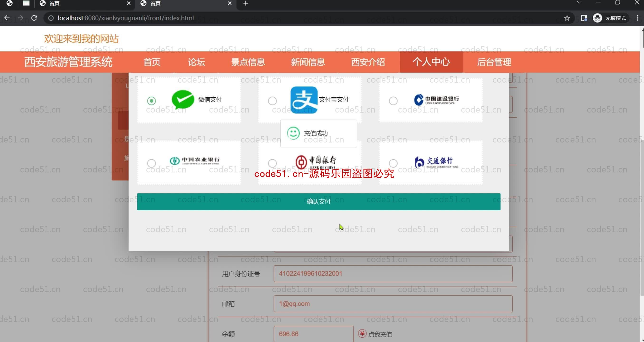
Task: Select China Construction Bank radio button
Action: (393, 101)
